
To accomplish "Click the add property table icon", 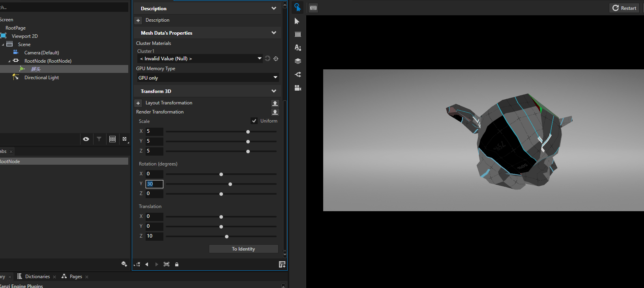I will 282,264.
